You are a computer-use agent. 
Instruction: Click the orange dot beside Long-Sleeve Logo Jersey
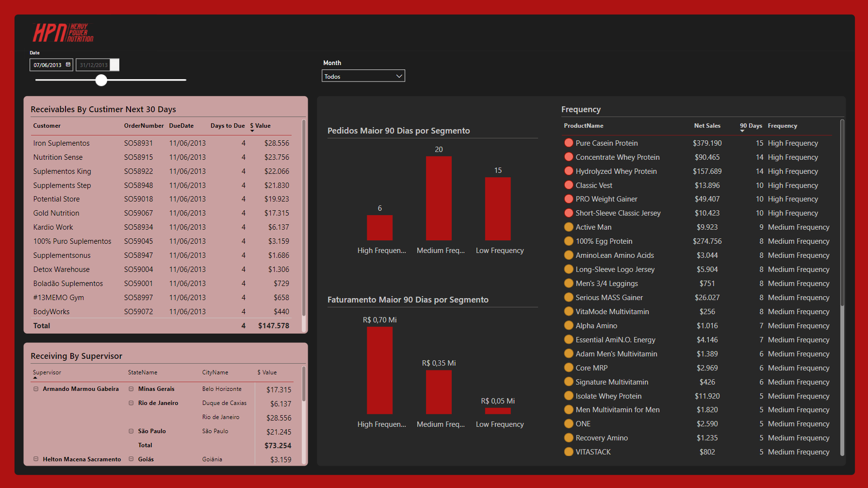[569, 269]
